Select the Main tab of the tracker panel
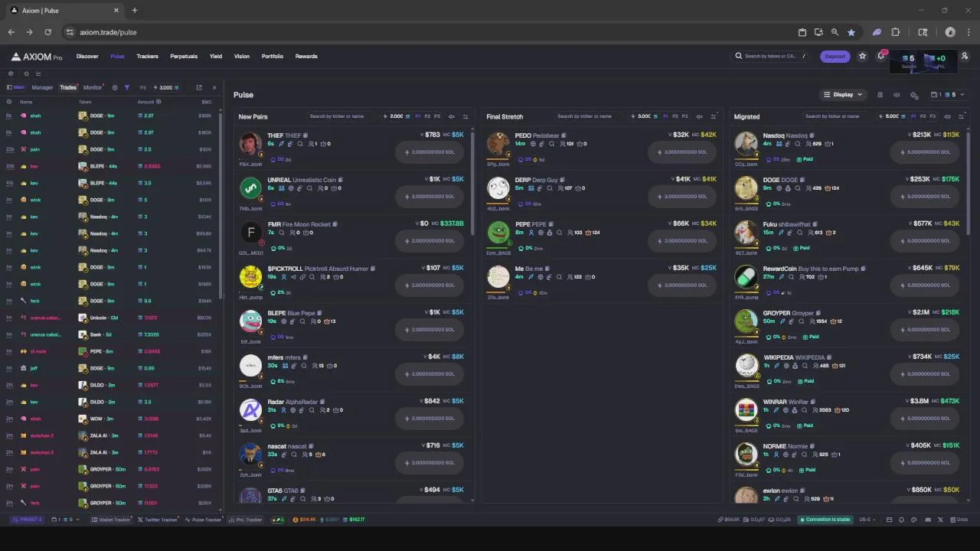The width and height of the screenshot is (980, 551). 16,87
